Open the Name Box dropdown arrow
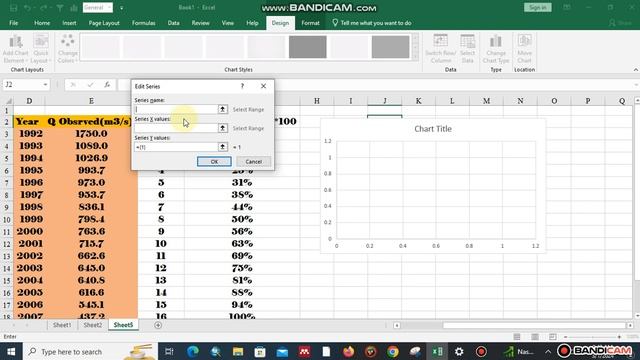Screen dimensions: 640x360 pyautogui.click(x=45, y=84)
